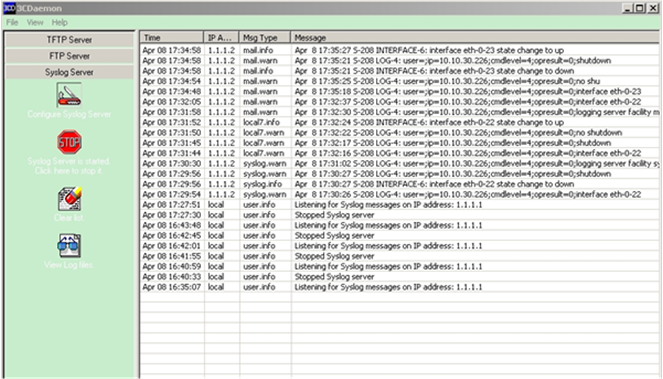Open the File menu
663x379 pixels.
pyautogui.click(x=12, y=22)
